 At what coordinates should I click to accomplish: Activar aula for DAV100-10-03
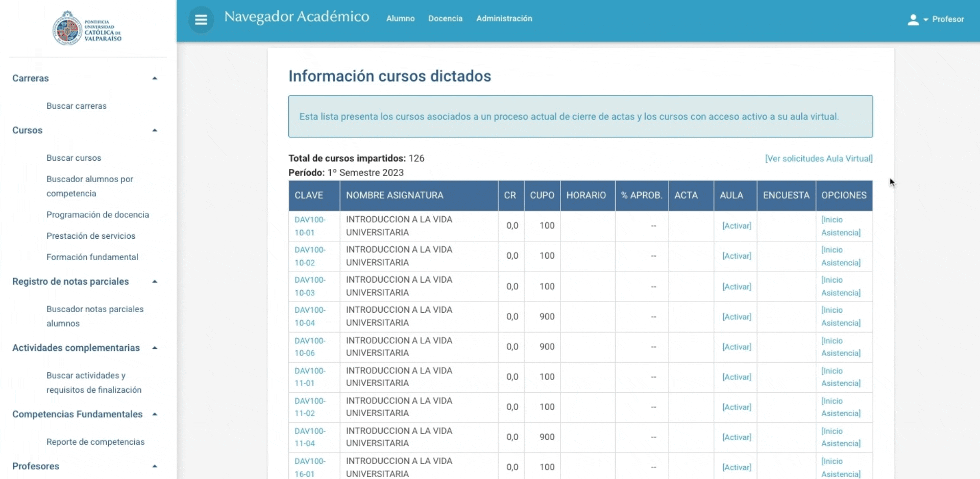coord(737,287)
